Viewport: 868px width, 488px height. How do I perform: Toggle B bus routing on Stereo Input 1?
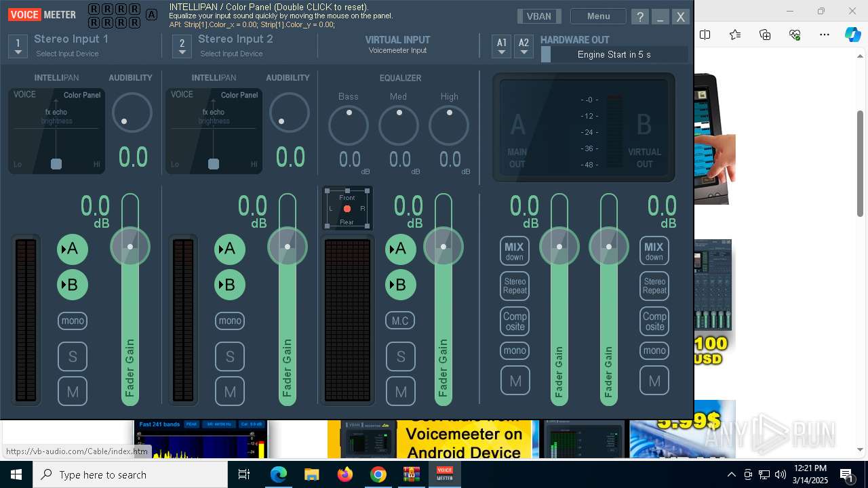coord(73,285)
